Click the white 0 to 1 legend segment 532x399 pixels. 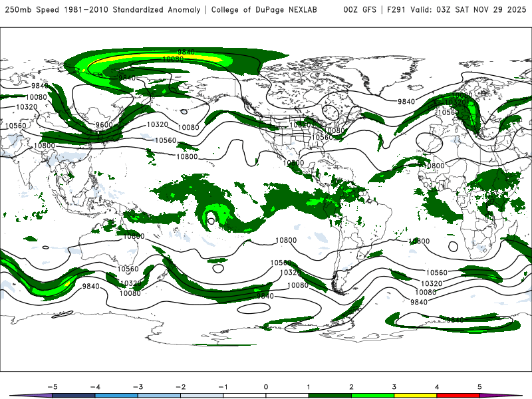coord(287,396)
